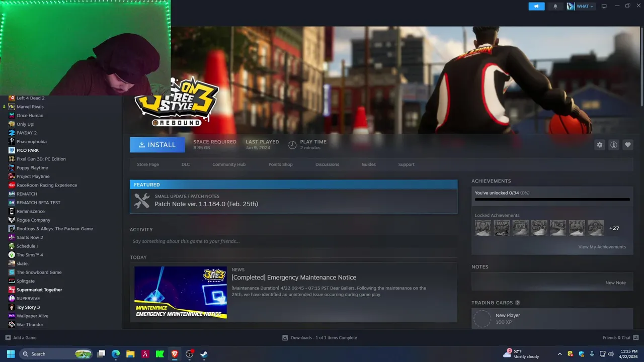Open Microsoft Edge from taskbar
This screenshot has height=362, width=644.
[116, 354]
